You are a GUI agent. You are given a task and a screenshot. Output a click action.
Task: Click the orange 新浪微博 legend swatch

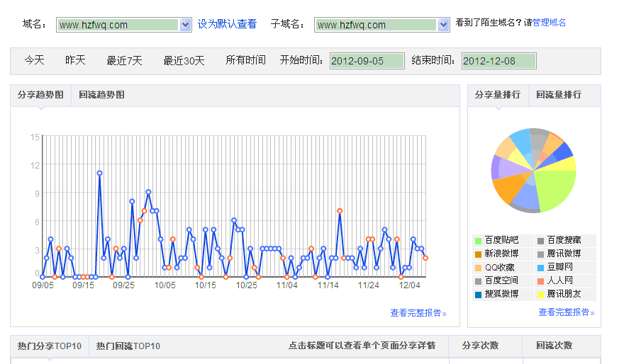[x=479, y=254]
